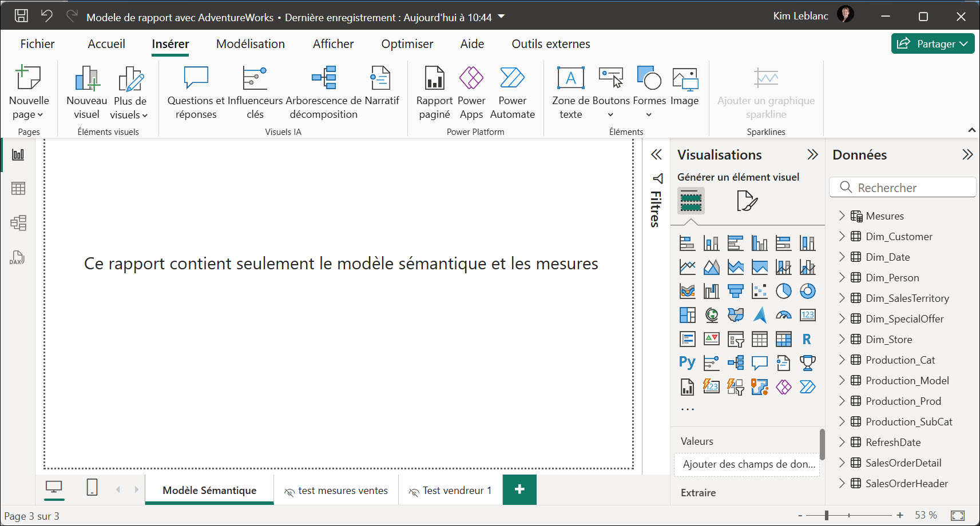This screenshot has height=526, width=980.
Task: Expand the SalesOrderHeader table
Action: point(842,483)
